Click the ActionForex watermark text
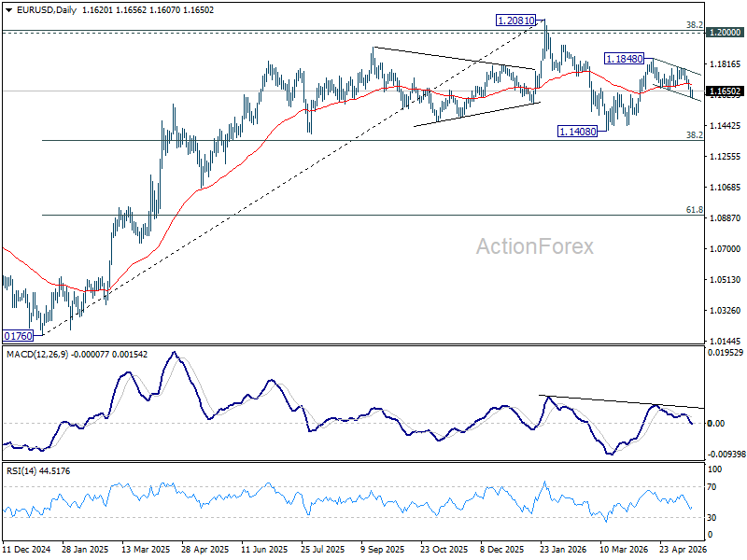 [534, 246]
